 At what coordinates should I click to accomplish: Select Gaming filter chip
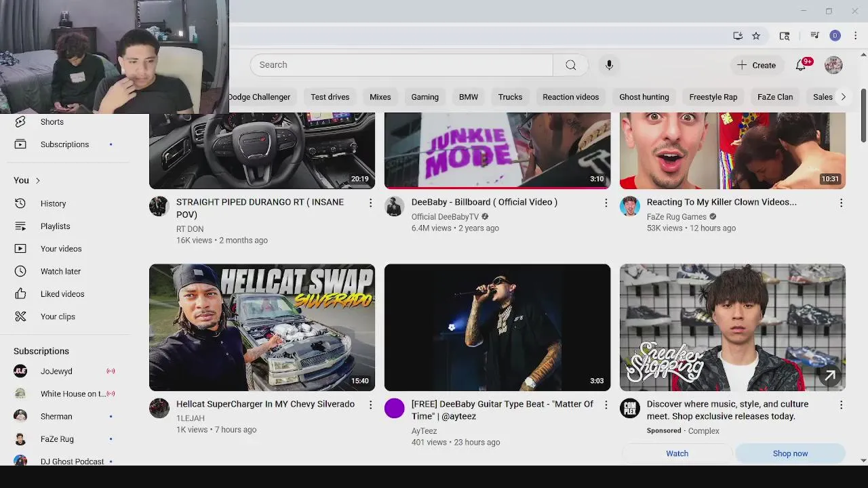(425, 97)
